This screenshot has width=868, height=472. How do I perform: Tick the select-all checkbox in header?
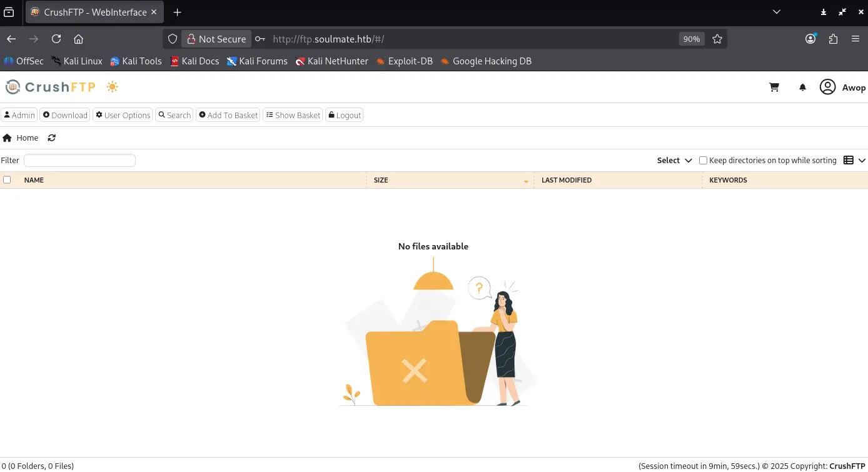(7, 180)
